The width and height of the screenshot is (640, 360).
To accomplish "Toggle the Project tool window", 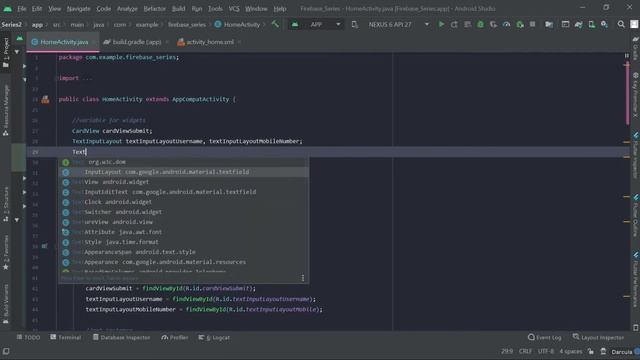I will pos(6,53).
